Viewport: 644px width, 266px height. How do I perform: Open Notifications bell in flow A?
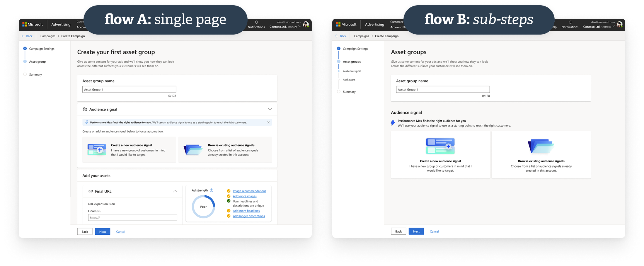coord(256,22)
